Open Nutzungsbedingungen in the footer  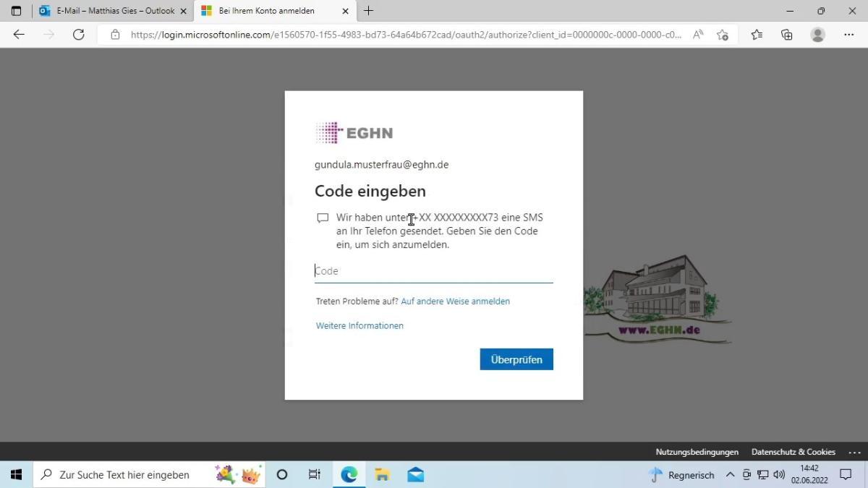click(697, 452)
